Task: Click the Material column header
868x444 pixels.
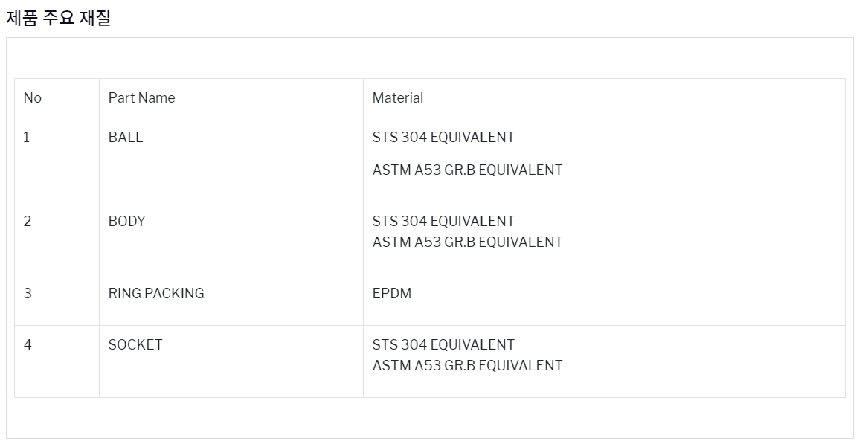Action: (604, 98)
